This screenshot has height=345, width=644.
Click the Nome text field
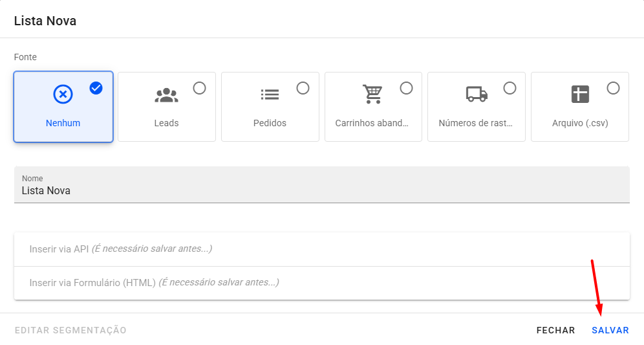(321, 191)
